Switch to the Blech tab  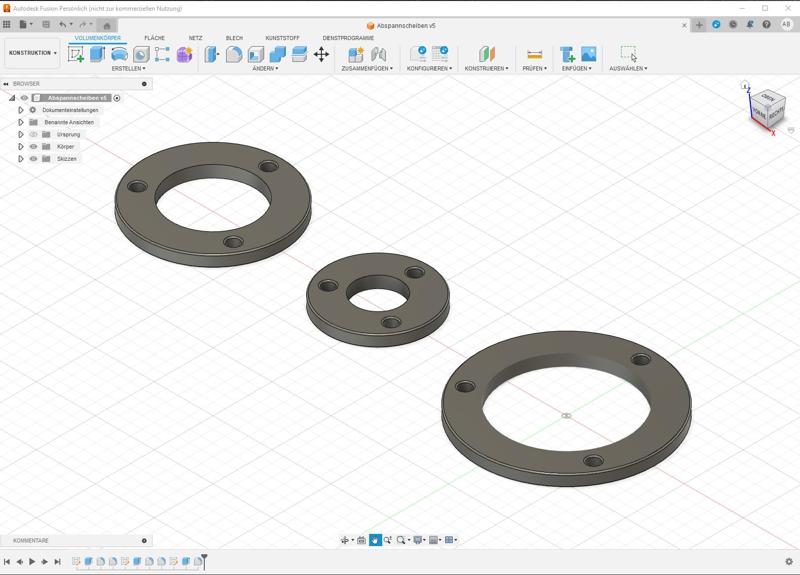tap(234, 38)
